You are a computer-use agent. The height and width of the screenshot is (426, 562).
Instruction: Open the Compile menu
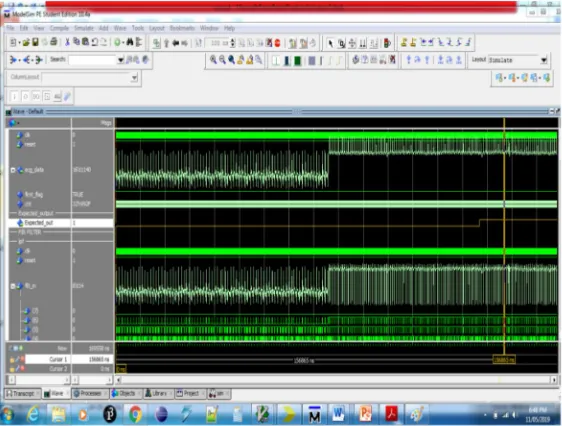(59, 28)
